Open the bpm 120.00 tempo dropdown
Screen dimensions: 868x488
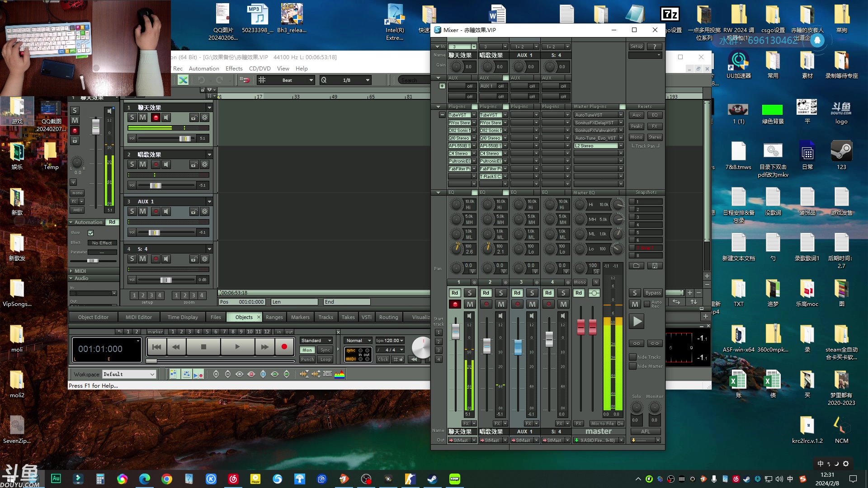[390, 341]
